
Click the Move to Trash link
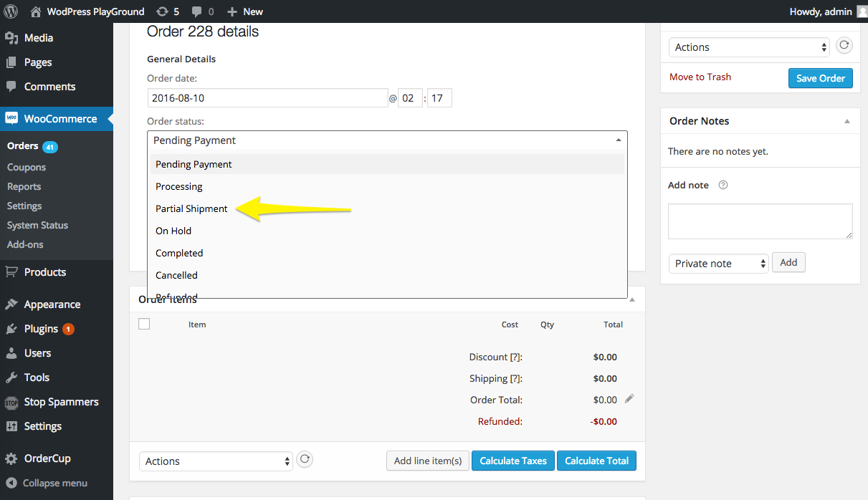(700, 77)
